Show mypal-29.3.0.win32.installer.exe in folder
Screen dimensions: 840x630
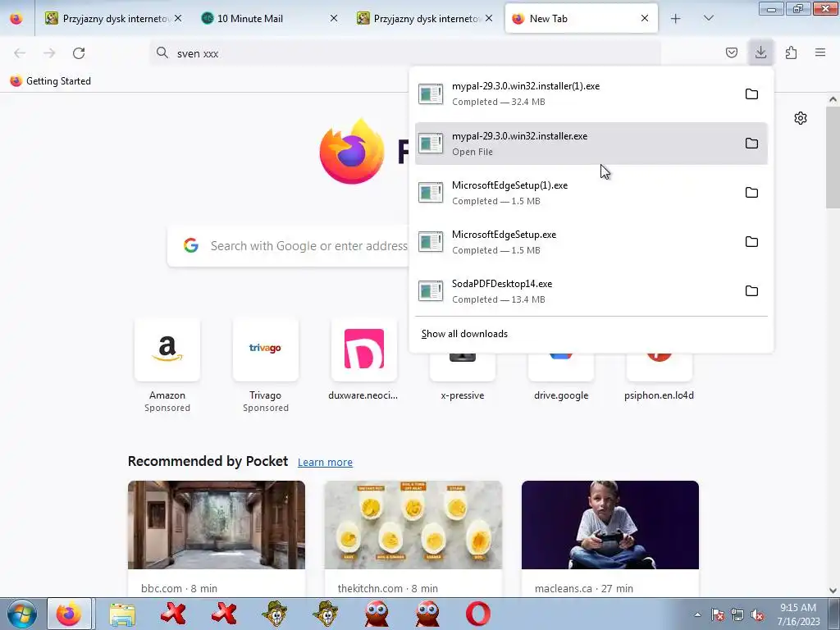click(751, 143)
